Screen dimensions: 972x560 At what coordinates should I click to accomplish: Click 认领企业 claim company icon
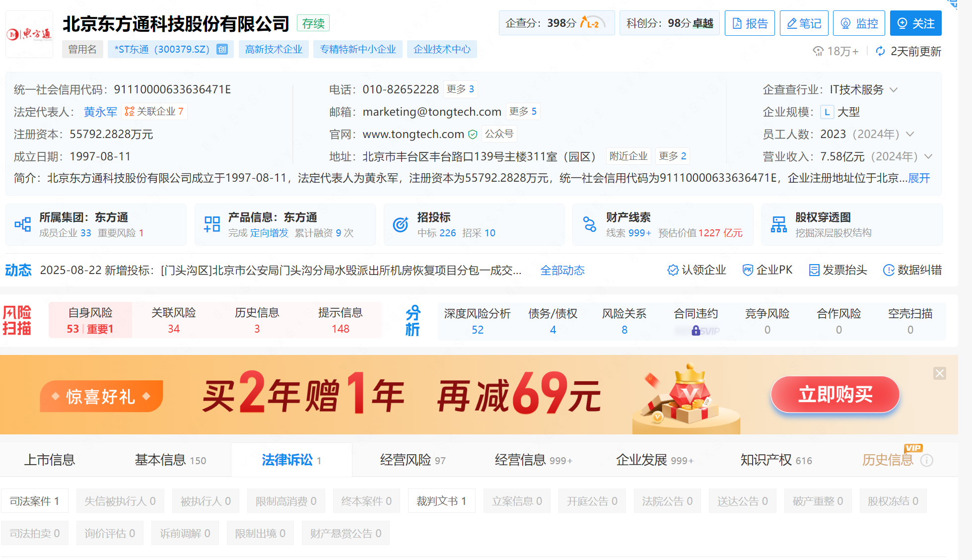coord(673,270)
